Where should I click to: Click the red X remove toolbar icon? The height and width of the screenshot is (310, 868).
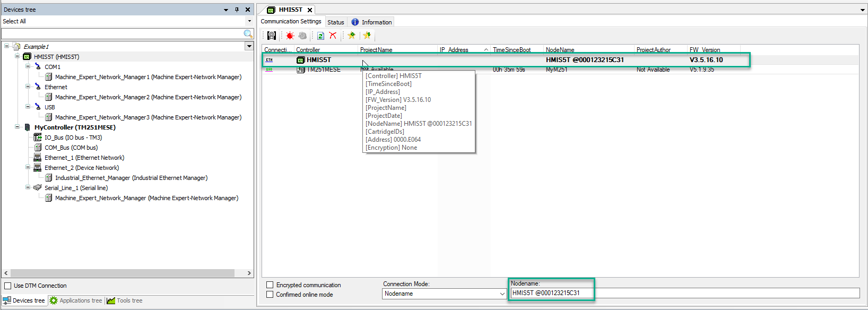point(333,36)
